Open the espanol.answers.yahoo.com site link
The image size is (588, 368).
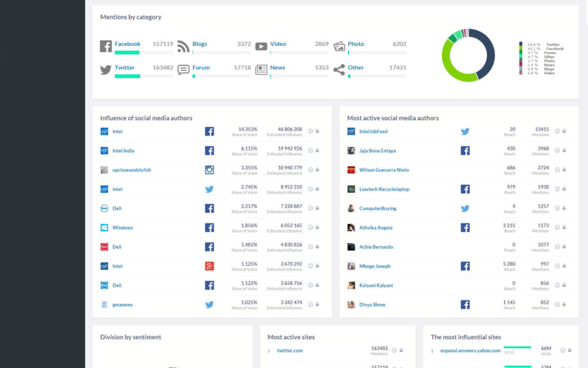(x=470, y=351)
